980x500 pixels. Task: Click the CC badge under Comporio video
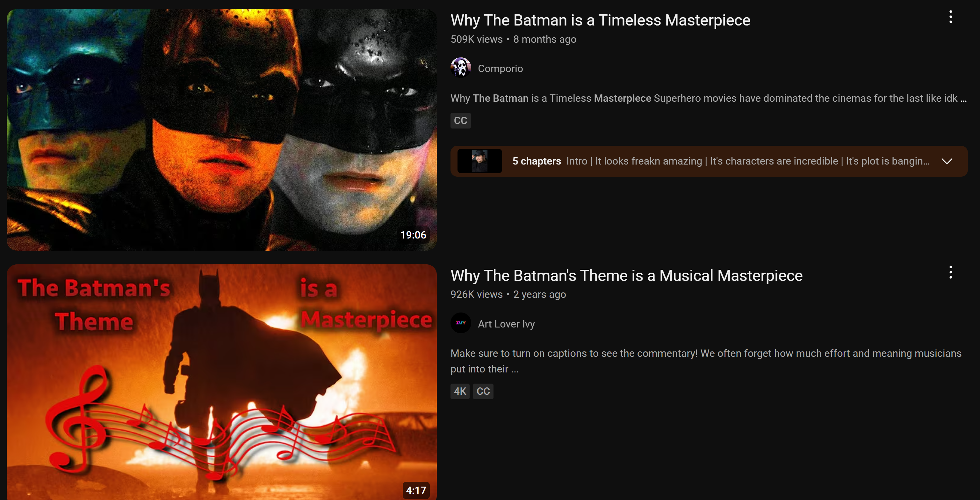pos(460,121)
